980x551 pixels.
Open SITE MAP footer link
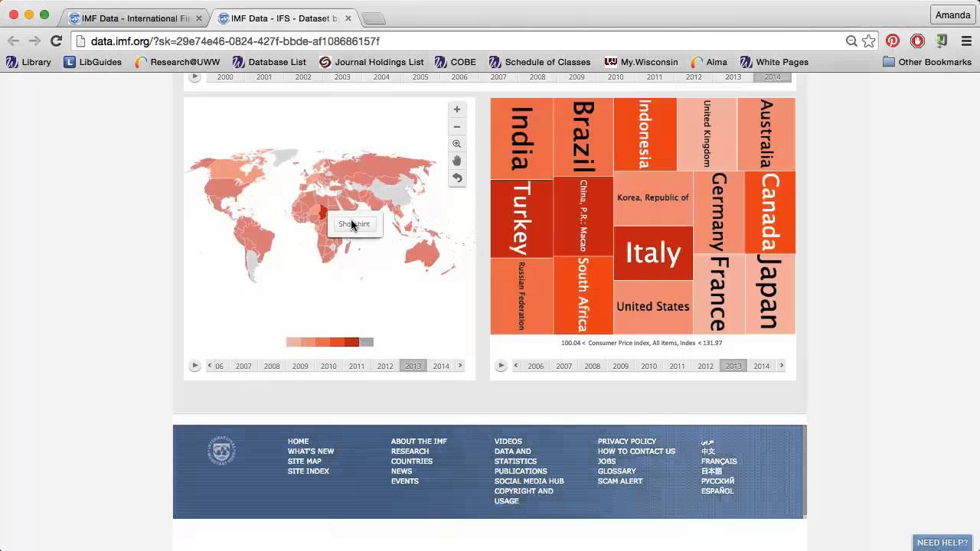[305, 461]
